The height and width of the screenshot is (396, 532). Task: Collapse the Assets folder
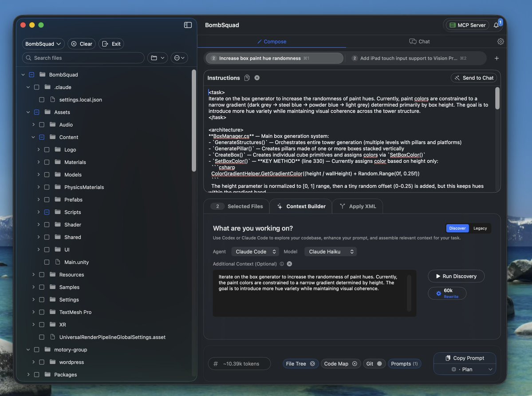(x=28, y=112)
